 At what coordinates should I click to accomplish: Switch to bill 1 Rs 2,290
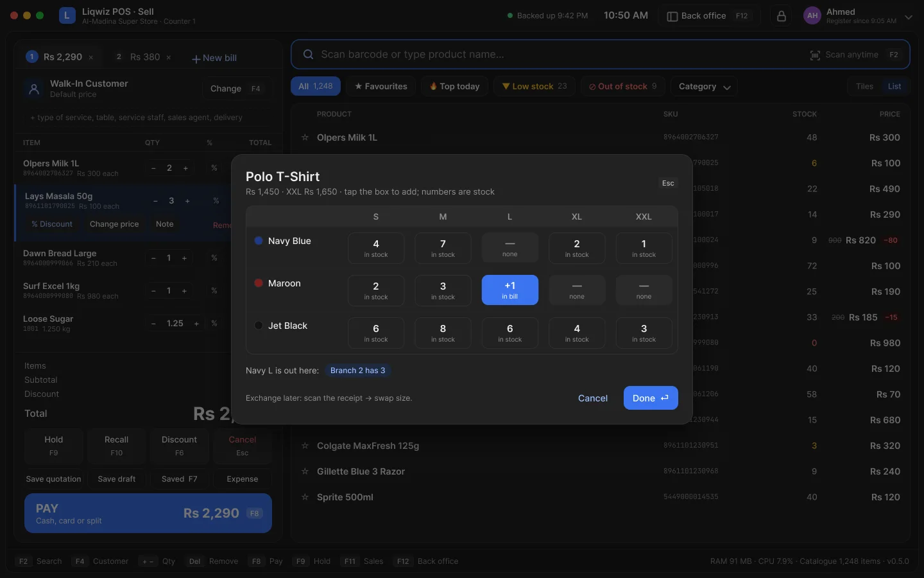click(59, 57)
